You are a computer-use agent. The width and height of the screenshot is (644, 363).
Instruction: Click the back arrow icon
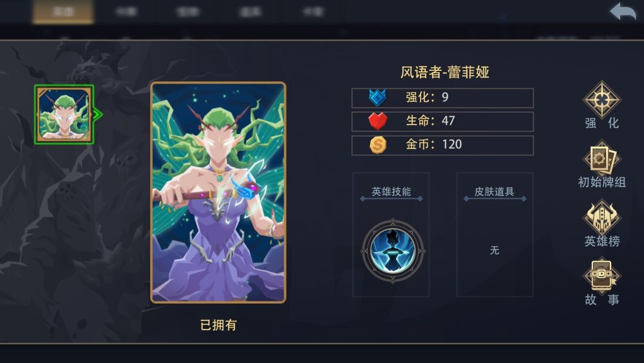[623, 11]
